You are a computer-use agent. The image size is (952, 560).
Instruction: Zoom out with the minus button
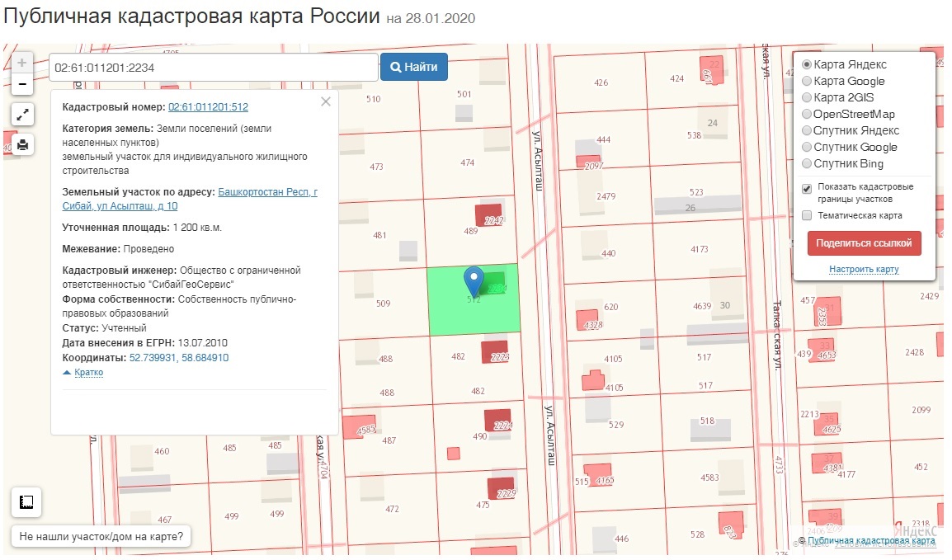[x=21, y=84]
